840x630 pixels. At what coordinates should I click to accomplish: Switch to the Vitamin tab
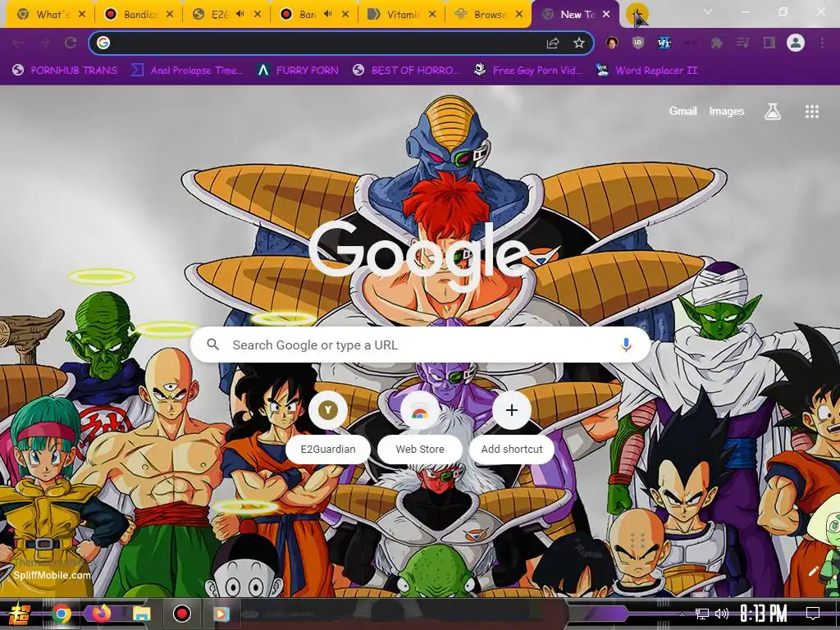pyautogui.click(x=402, y=15)
